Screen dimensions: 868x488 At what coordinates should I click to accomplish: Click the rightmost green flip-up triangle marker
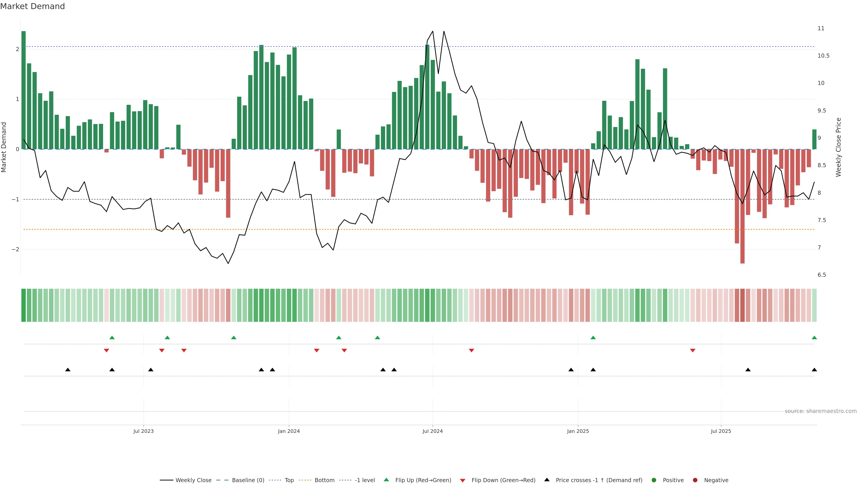814,338
